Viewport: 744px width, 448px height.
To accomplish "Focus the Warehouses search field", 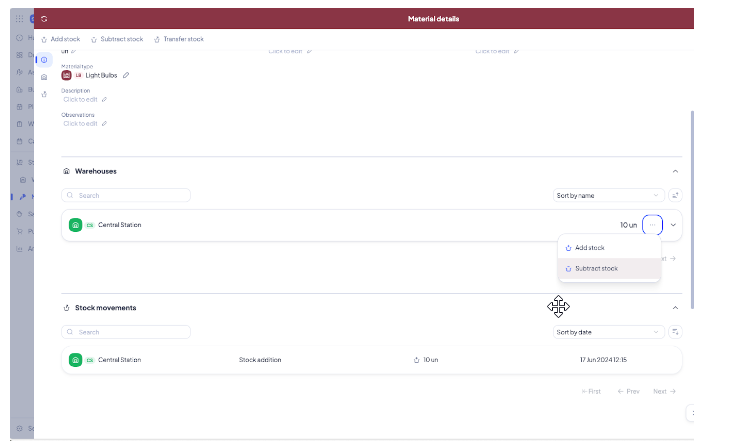I will pyautogui.click(x=126, y=195).
